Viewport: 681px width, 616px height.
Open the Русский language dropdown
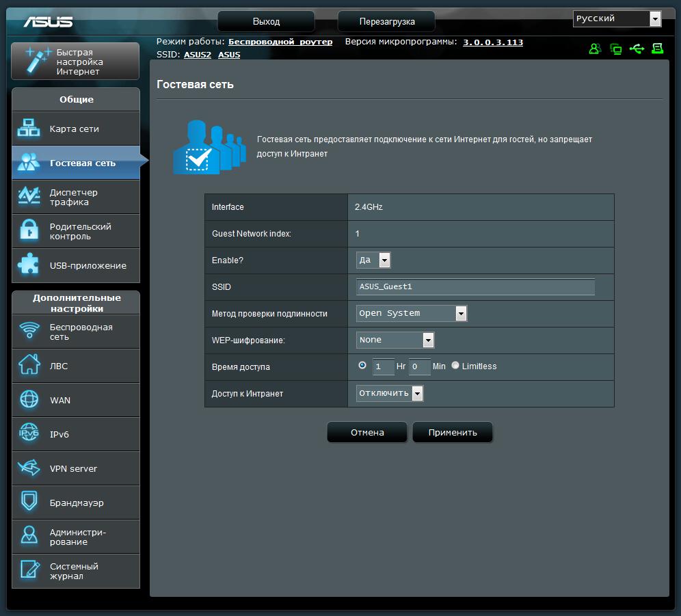coord(617,18)
